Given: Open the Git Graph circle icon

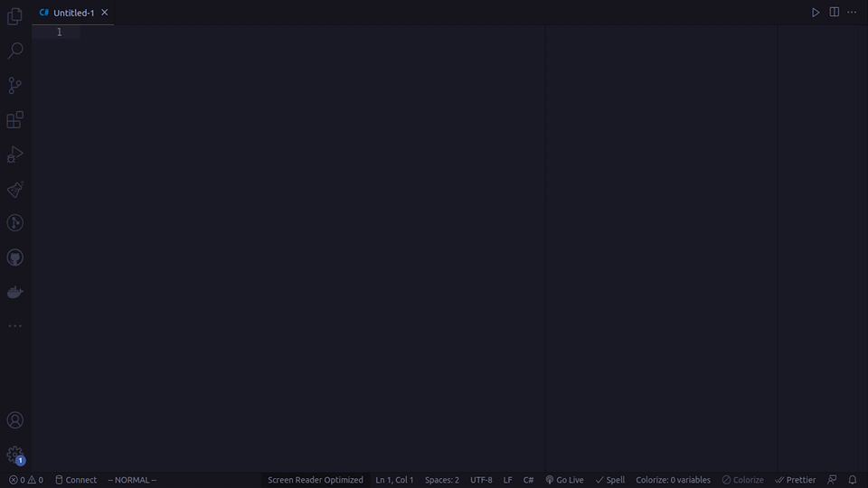Looking at the screenshot, I should click(15, 223).
